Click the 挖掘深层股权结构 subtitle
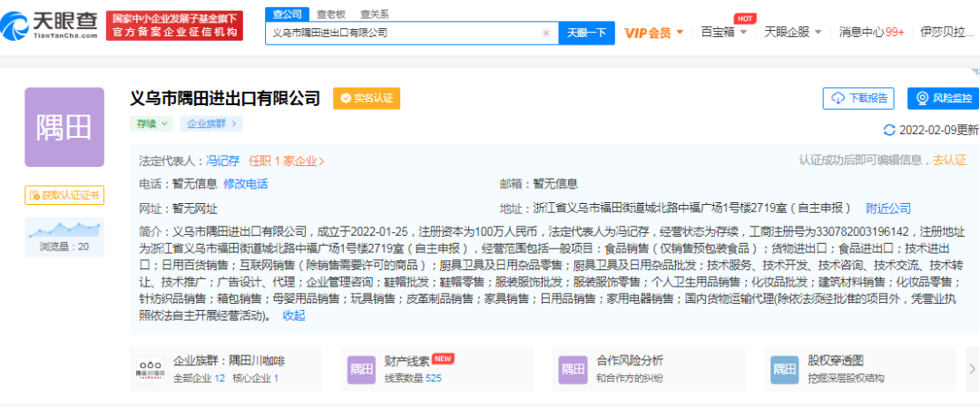 [847, 378]
